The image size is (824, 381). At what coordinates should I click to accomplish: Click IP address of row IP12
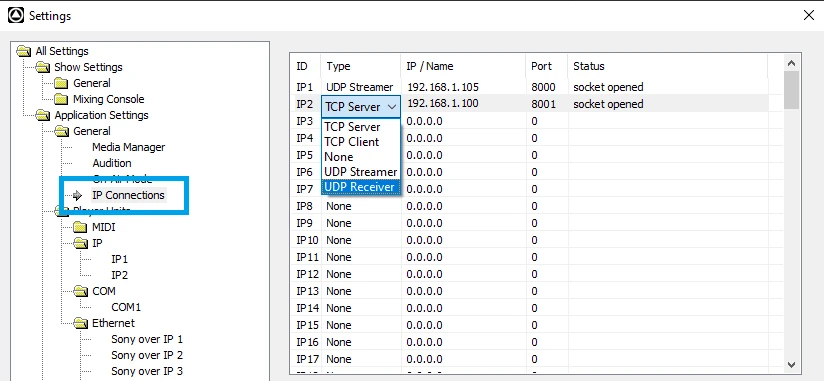[424, 274]
